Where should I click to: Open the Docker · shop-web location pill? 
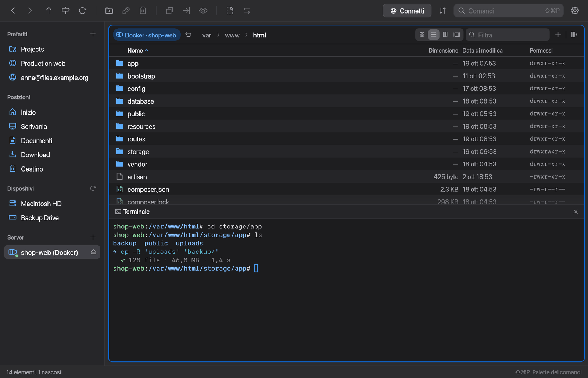point(147,35)
